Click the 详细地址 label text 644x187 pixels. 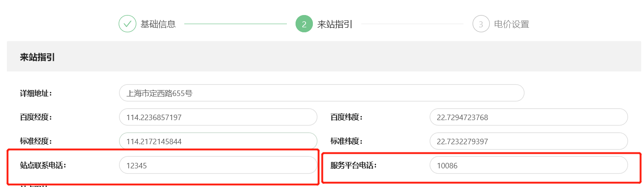coord(36,93)
